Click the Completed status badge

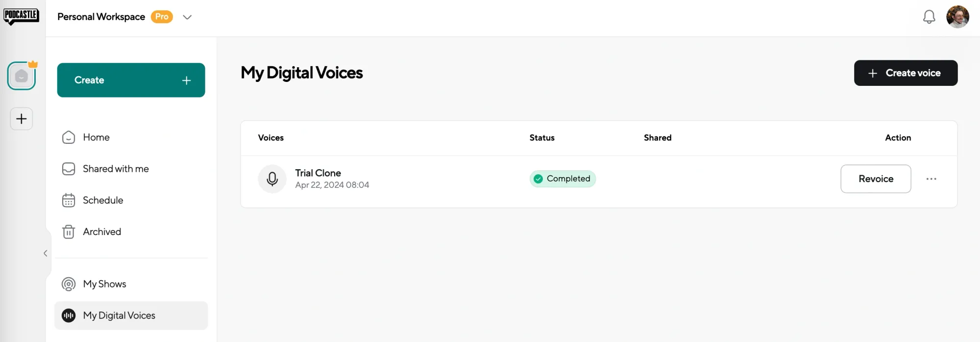click(563, 179)
